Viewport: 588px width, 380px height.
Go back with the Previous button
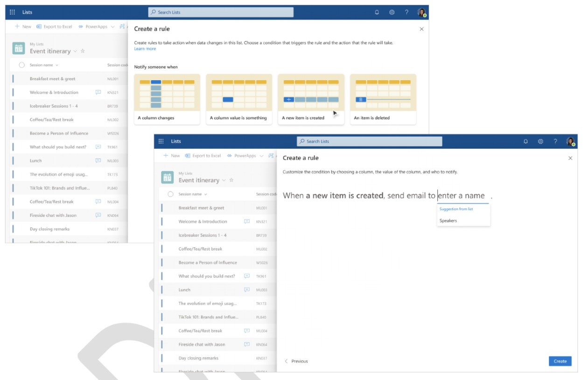pyautogui.click(x=296, y=361)
